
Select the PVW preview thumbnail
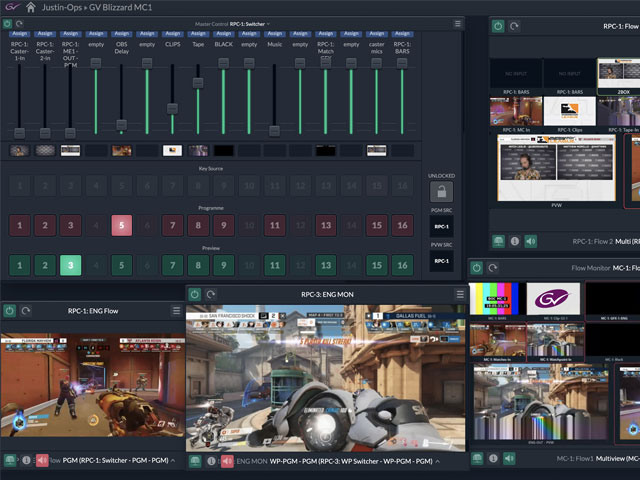(556, 168)
